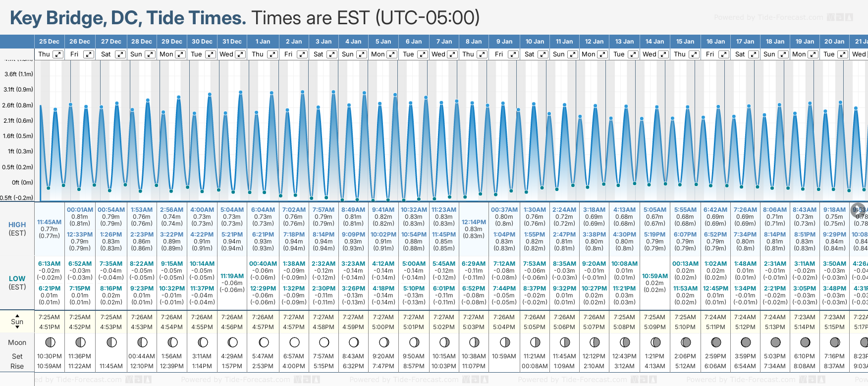
Task: Click the expand icon beside Fri 9 Jan
Action: click(513, 54)
